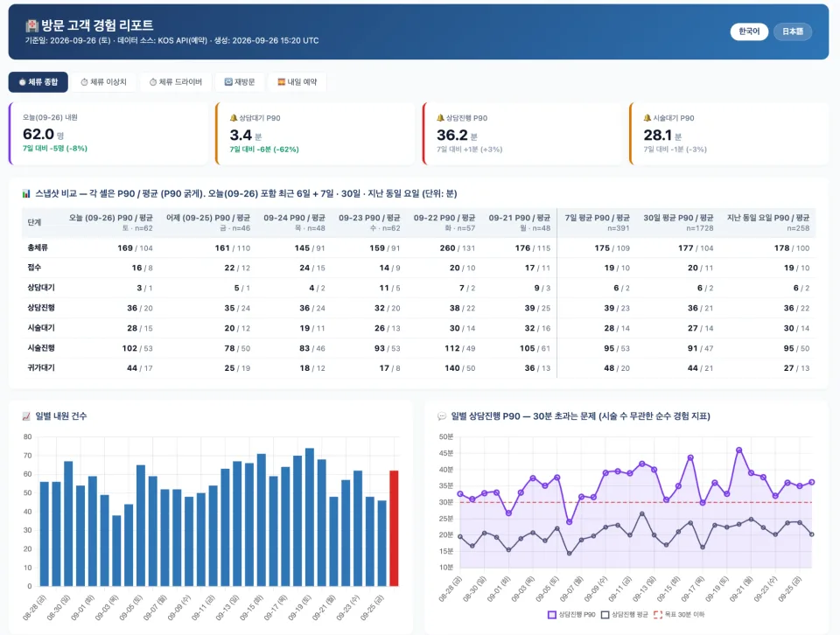This screenshot has width=840, height=635.
Task: Click the 7일 대비 -6분 (-62%) text
Action: pyautogui.click(x=264, y=150)
